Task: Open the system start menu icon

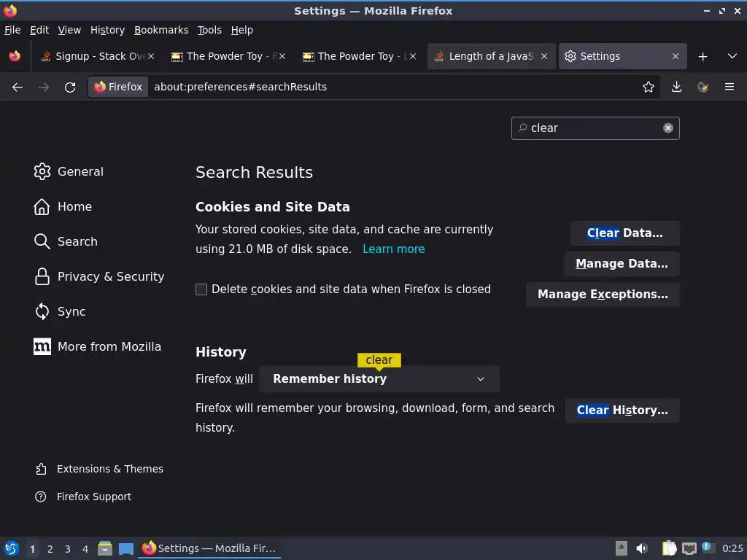Action: [12, 548]
